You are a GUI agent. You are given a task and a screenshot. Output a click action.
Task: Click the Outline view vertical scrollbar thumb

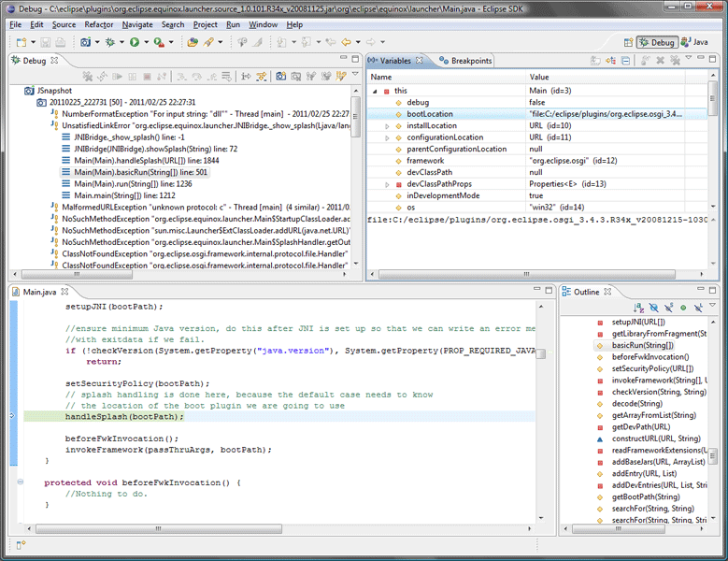coord(713,455)
